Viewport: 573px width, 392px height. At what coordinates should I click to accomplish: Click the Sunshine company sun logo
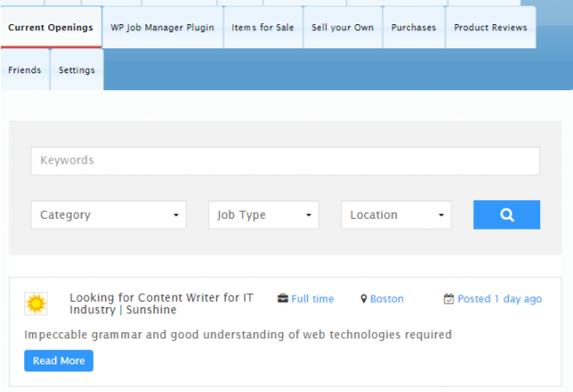pos(36,304)
